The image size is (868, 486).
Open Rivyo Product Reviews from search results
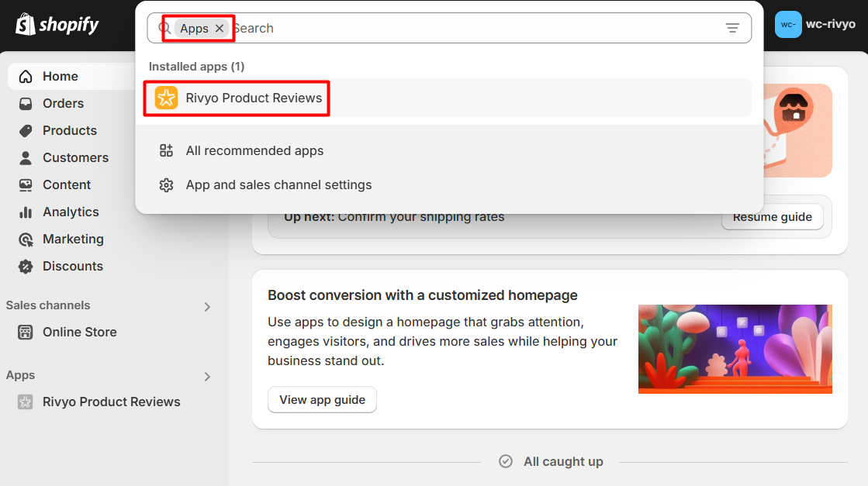coord(448,98)
